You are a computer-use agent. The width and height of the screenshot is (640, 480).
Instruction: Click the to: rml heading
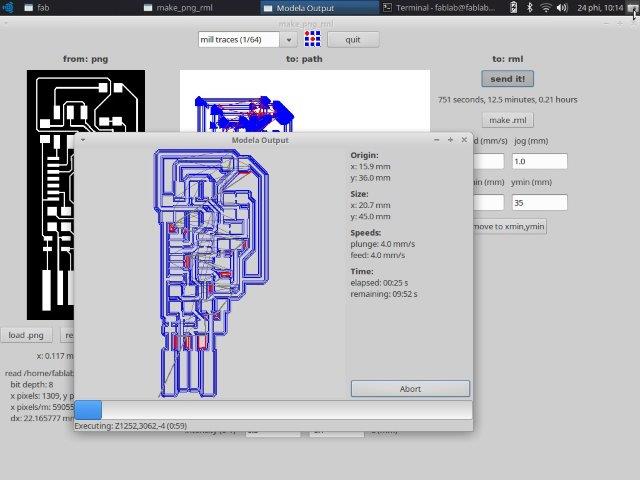507,59
